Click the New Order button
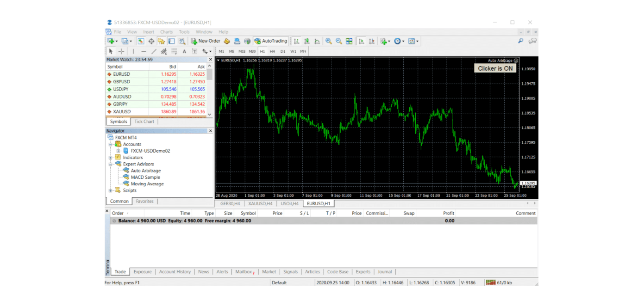The width and height of the screenshot is (644, 300). point(206,41)
